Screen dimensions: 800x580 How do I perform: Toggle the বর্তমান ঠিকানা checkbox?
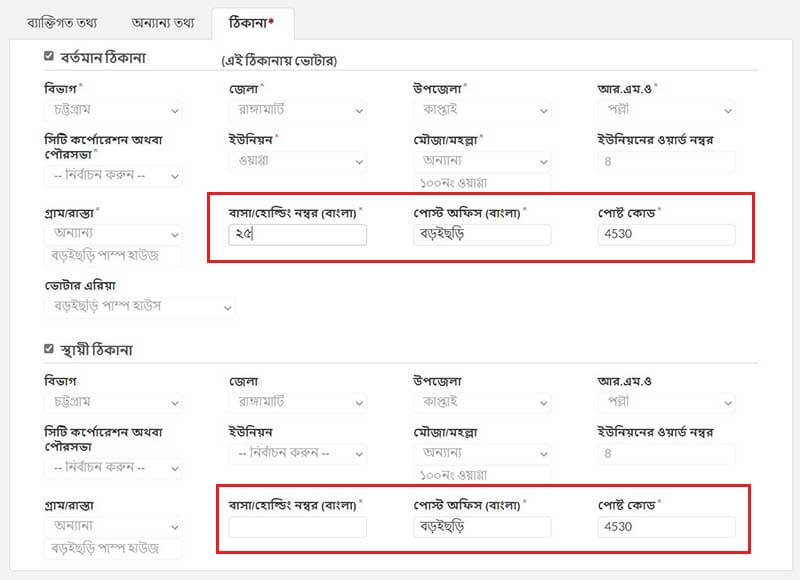[x=48, y=56]
